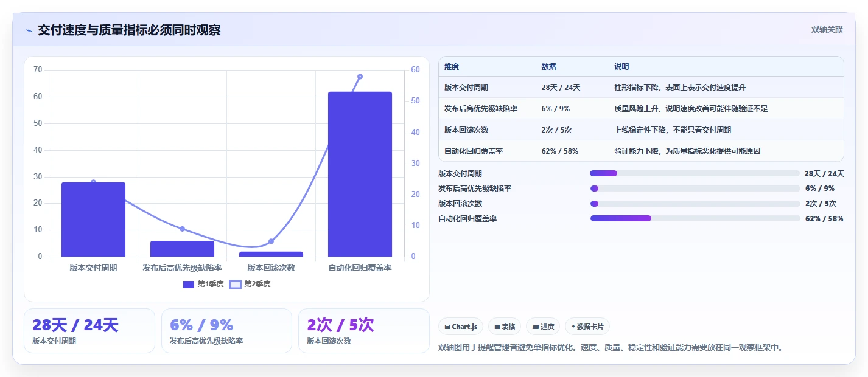Click the table cell showing 6% / 9%
Viewport: 868px width, 377px height.
pyautogui.click(x=555, y=109)
